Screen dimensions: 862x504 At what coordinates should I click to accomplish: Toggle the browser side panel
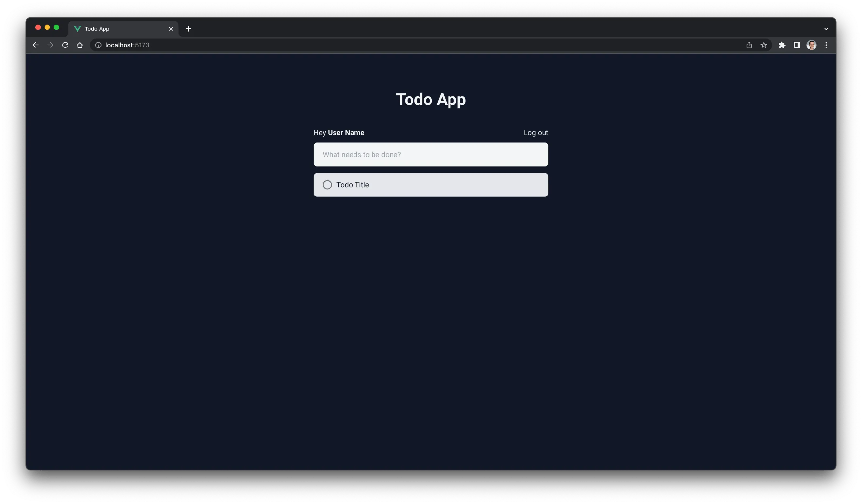[797, 45]
